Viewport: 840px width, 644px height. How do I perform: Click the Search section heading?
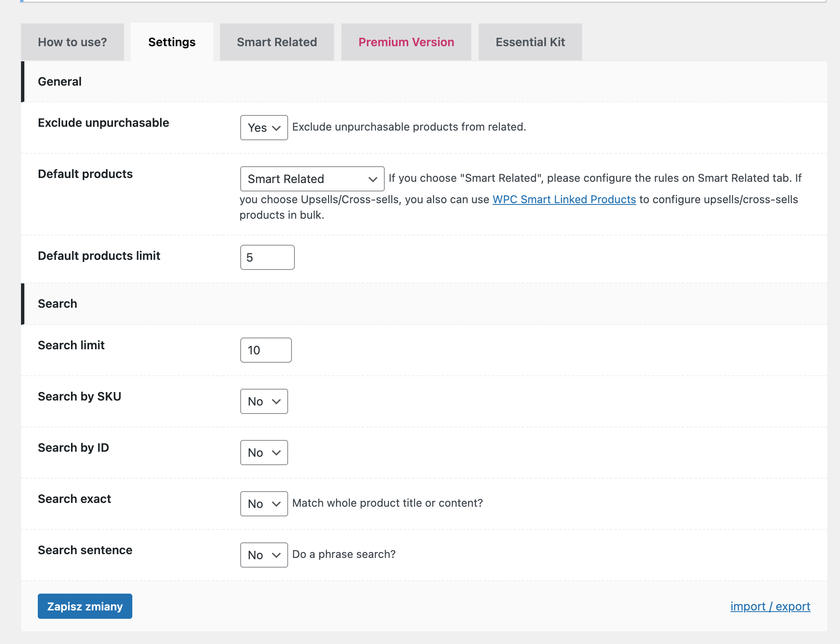(x=58, y=304)
